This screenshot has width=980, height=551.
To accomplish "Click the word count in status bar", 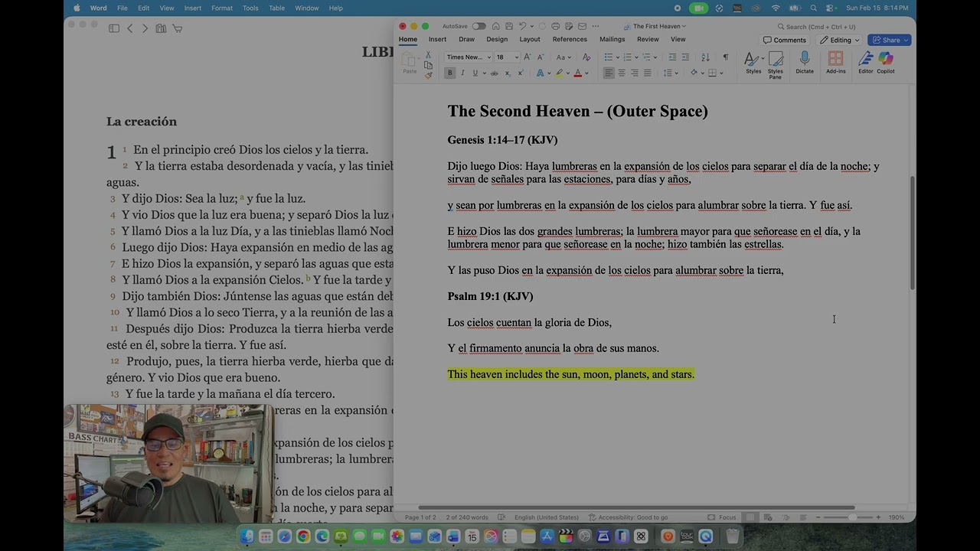I will (x=467, y=517).
